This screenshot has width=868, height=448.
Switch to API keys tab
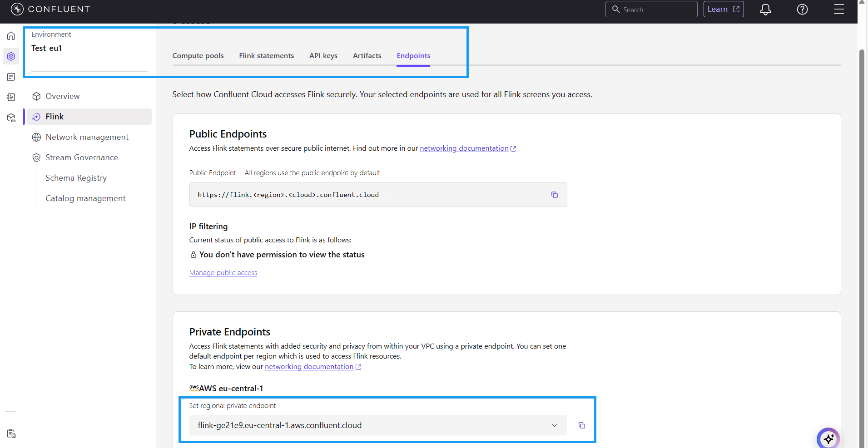[323, 56]
